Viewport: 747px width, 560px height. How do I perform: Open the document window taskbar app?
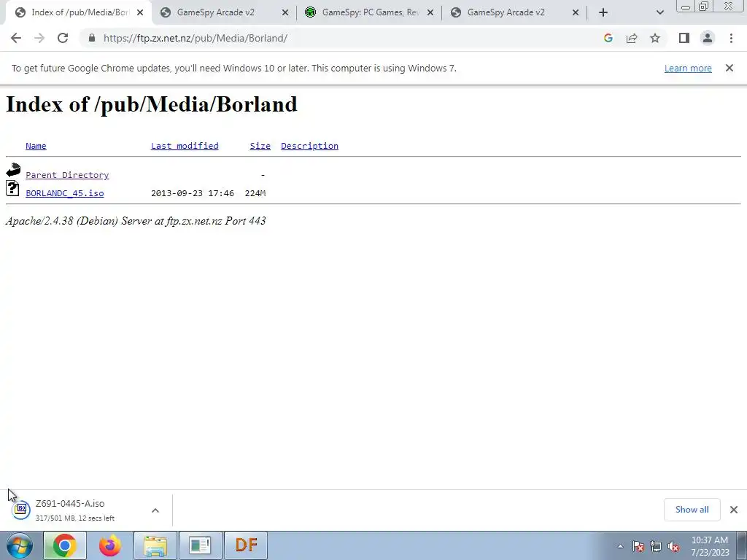pyautogui.click(x=200, y=545)
